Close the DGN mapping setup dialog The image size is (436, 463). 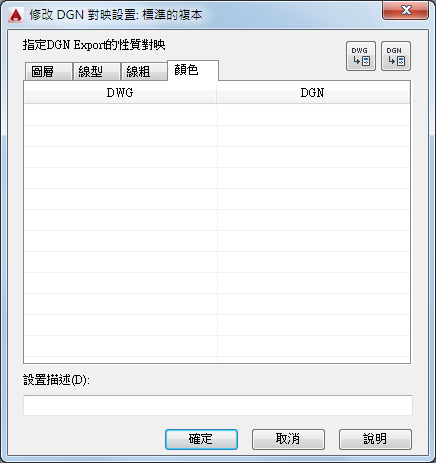point(405,10)
